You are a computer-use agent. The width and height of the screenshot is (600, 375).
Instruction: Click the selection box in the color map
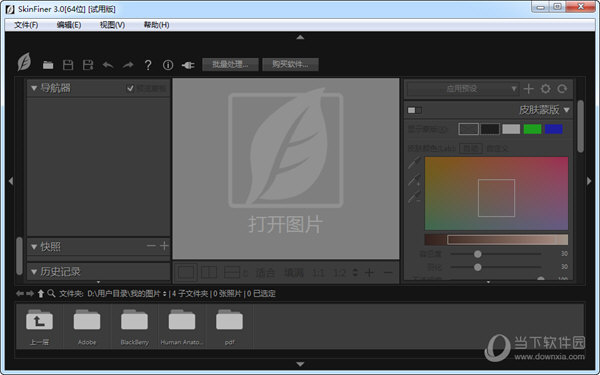pyautogui.click(x=496, y=198)
